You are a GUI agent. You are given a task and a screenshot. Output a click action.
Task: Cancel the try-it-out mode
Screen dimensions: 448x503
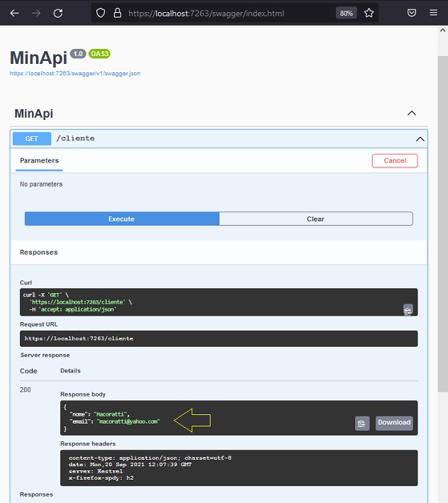click(x=395, y=161)
